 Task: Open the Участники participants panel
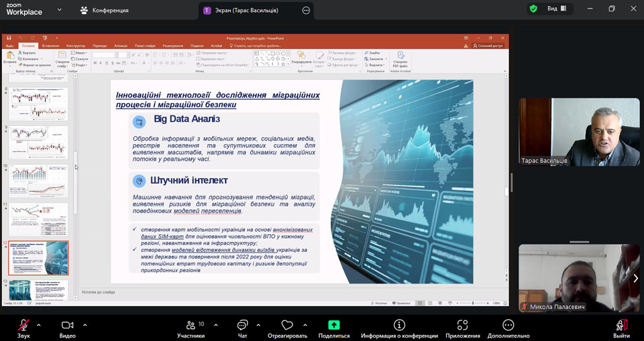[191, 326]
